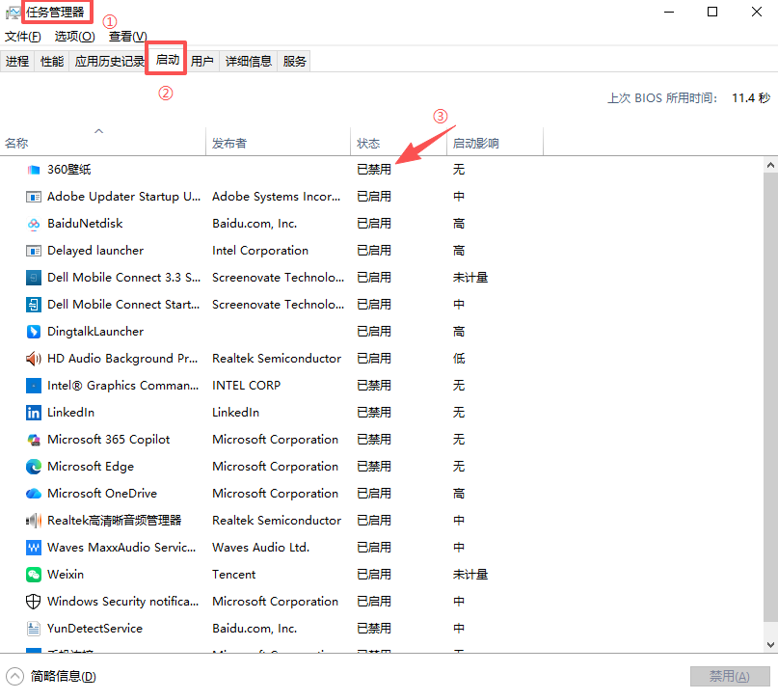Click INTEL CORP publisher text
Viewport: 778px width, 700px height.
click(x=246, y=386)
